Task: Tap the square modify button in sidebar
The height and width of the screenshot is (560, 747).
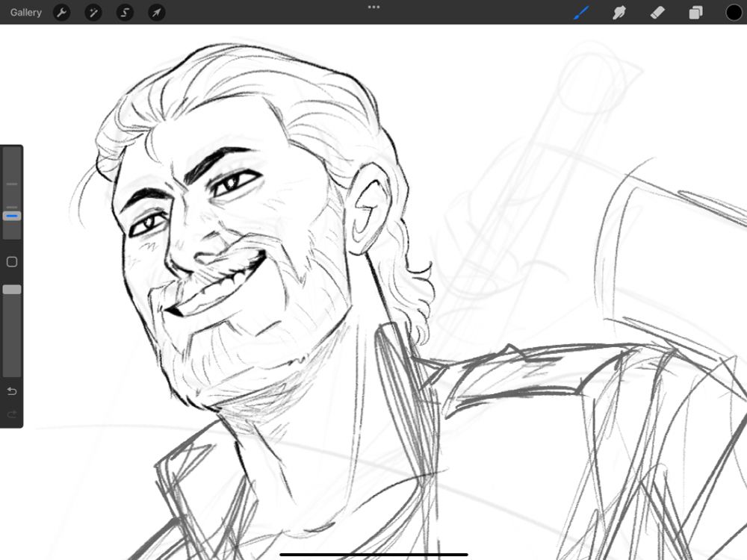Action: (x=12, y=262)
